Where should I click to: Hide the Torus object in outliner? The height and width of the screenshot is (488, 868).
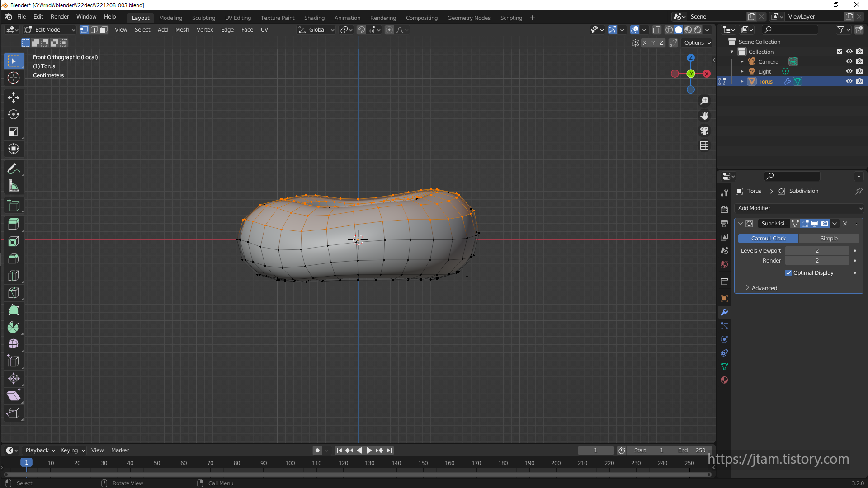(x=849, y=81)
